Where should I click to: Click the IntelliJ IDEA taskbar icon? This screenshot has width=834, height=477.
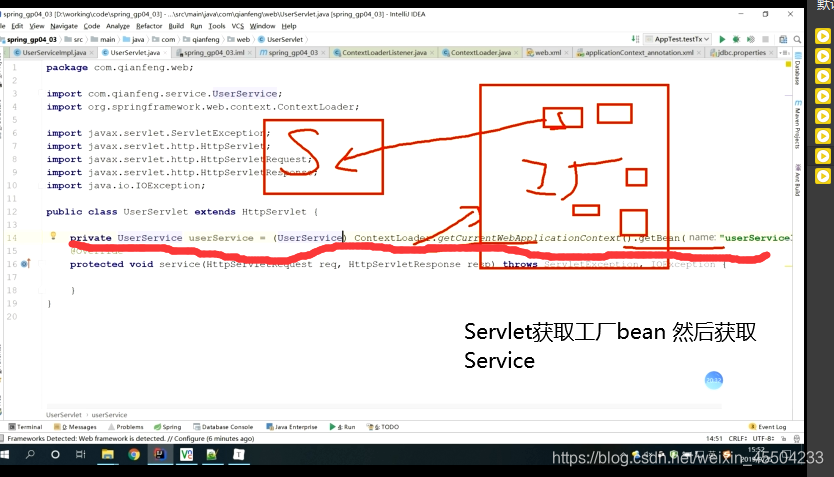coord(160,455)
